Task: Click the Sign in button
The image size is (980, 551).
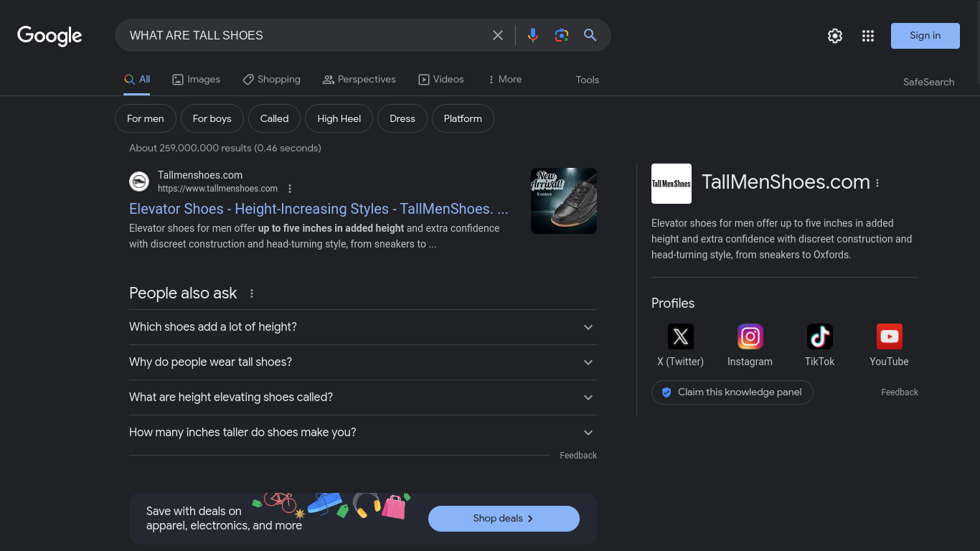Action: 925,36
